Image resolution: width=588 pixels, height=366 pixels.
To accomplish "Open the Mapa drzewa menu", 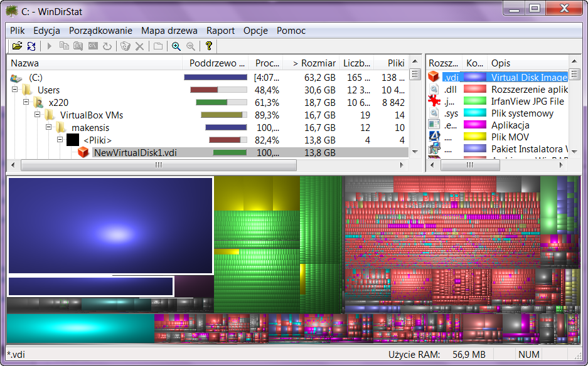I will (169, 31).
